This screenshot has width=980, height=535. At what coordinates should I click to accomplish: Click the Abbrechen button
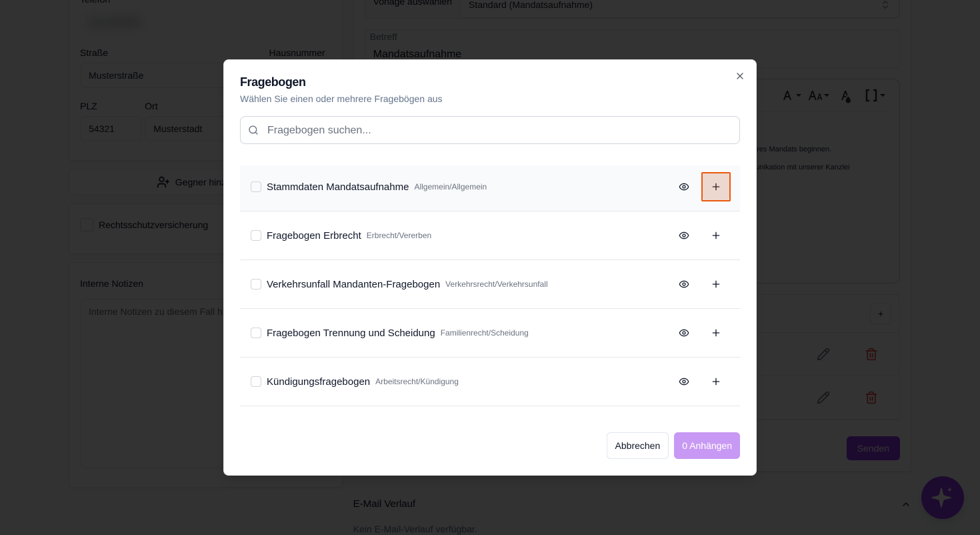(637, 446)
